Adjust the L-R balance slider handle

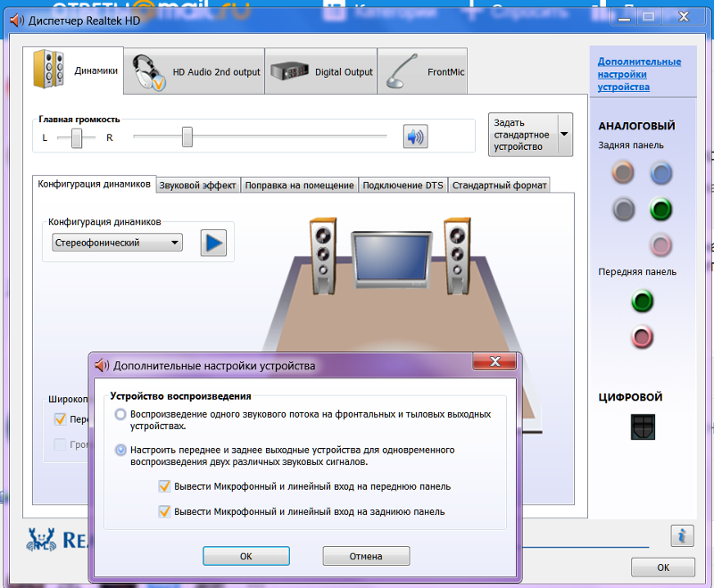77,138
